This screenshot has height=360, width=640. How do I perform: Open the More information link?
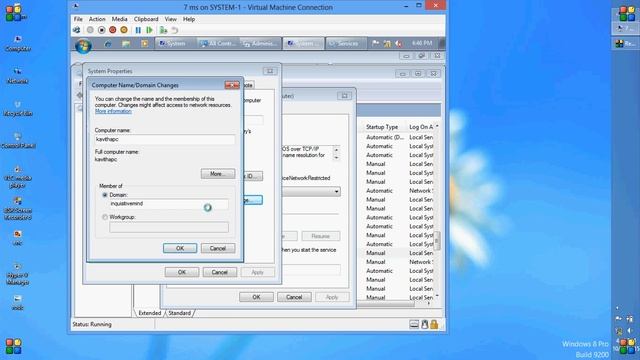(113, 111)
